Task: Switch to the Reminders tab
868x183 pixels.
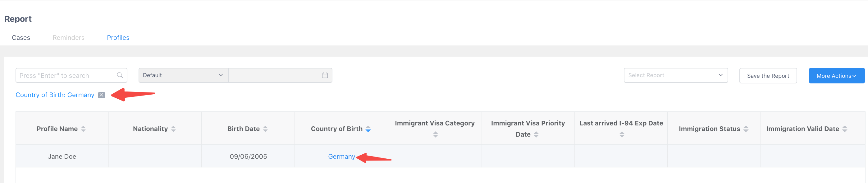Action: [68, 37]
